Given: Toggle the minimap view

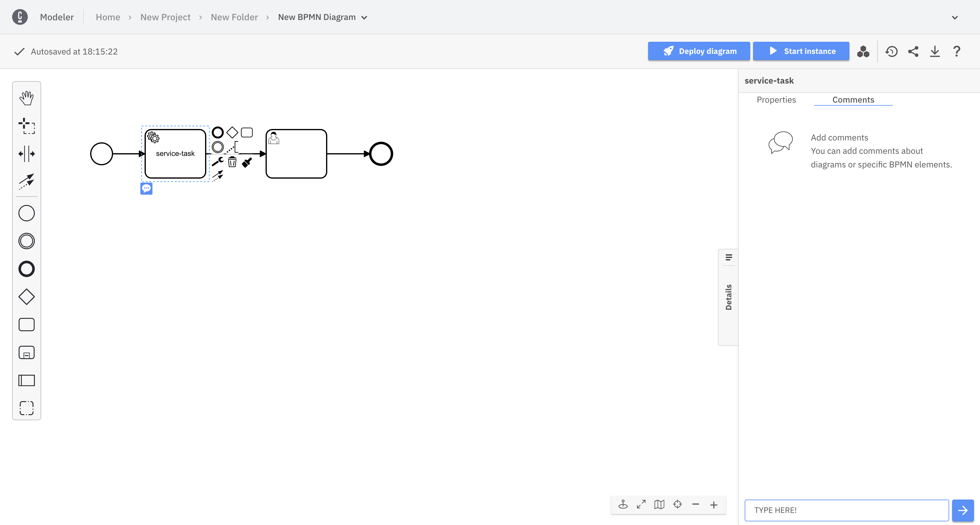Looking at the screenshot, I should click(659, 505).
